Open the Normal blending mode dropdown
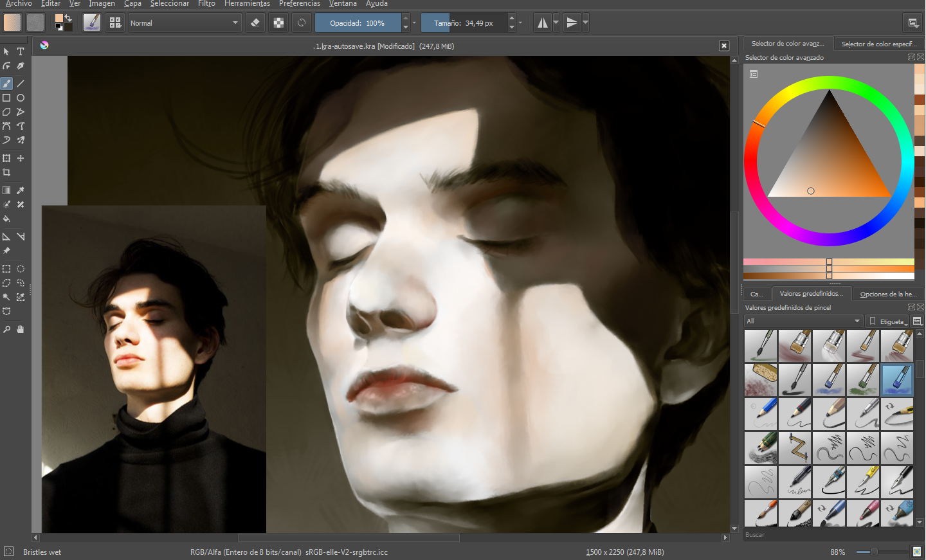 185,23
